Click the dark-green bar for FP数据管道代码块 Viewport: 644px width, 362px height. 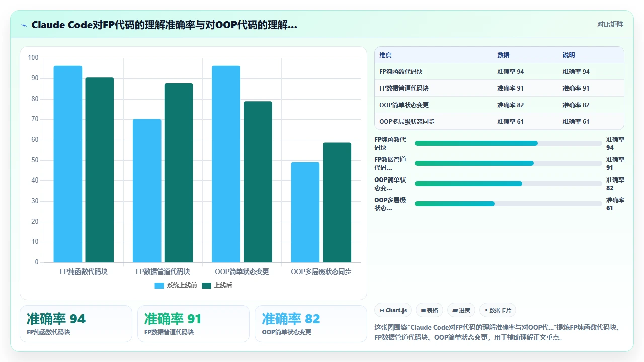point(179,173)
